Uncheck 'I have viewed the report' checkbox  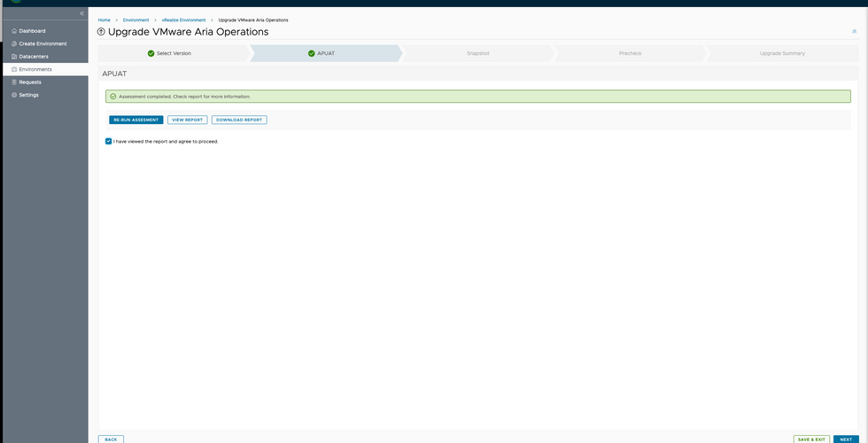pyautogui.click(x=108, y=141)
